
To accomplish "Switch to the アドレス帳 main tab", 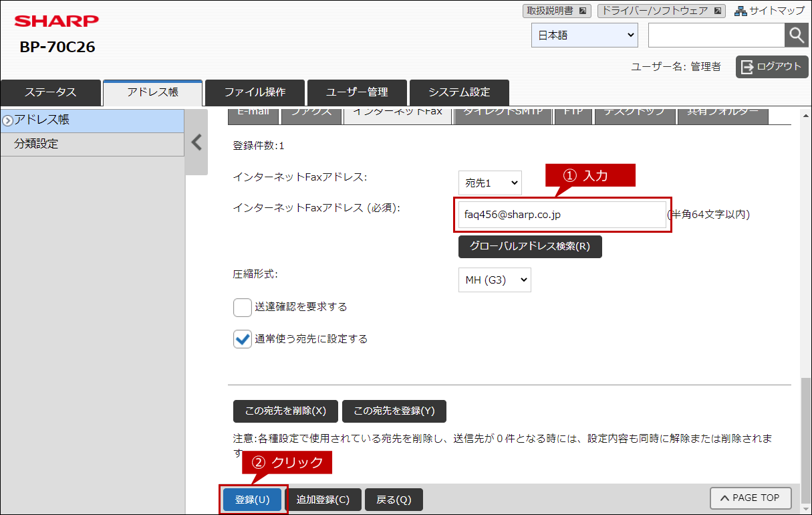I will 152,92.
